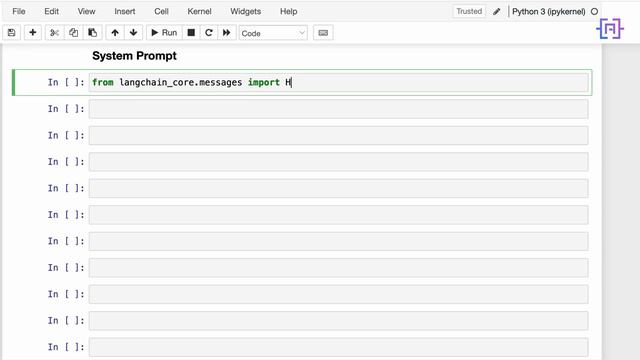Restart the kernel with the circular arrow
Screen dimensions: 640x360
[209, 33]
